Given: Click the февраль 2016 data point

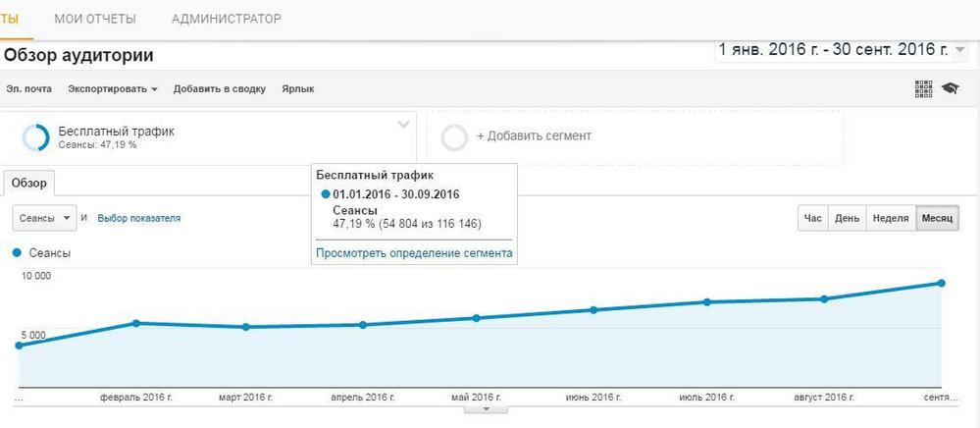Looking at the screenshot, I should 136,323.
